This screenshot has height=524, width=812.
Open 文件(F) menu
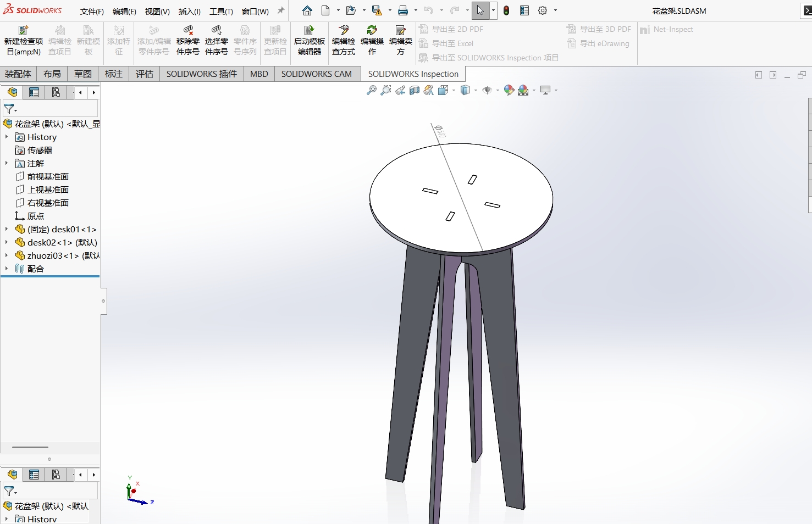tap(92, 11)
